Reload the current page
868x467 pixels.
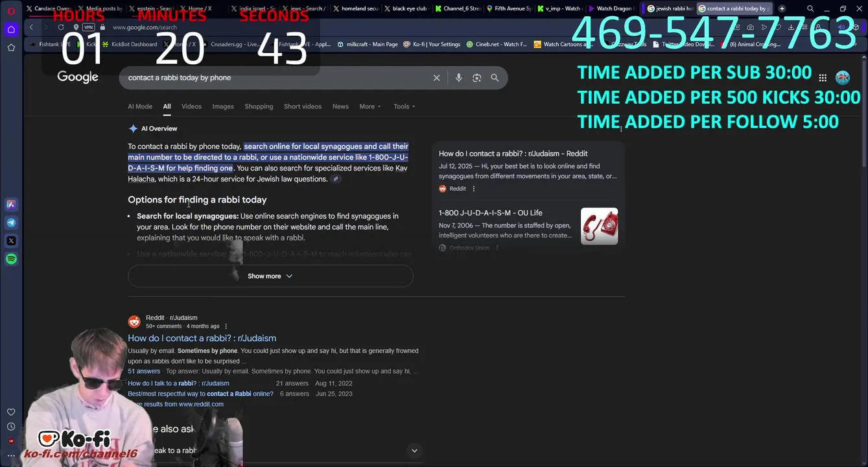point(61,27)
